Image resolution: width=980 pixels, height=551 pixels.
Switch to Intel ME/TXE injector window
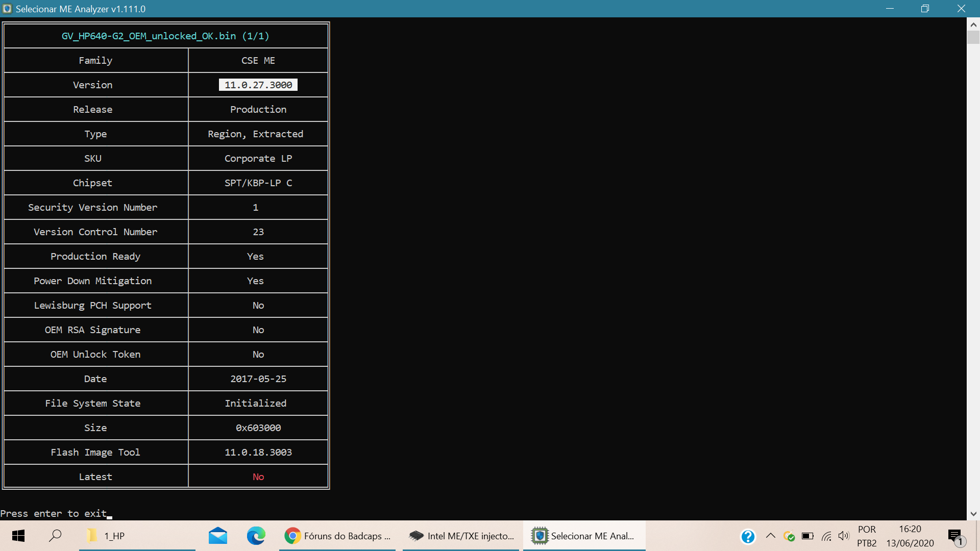pyautogui.click(x=461, y=536)
